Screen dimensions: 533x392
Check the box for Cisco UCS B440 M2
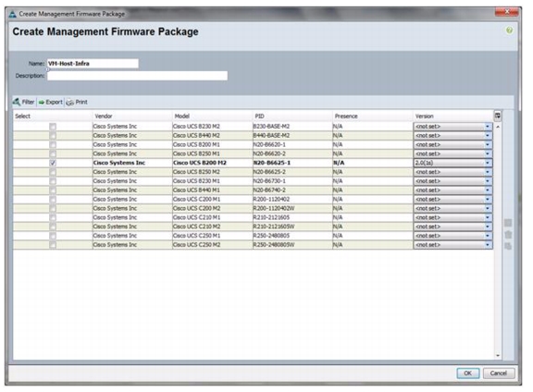53,136
